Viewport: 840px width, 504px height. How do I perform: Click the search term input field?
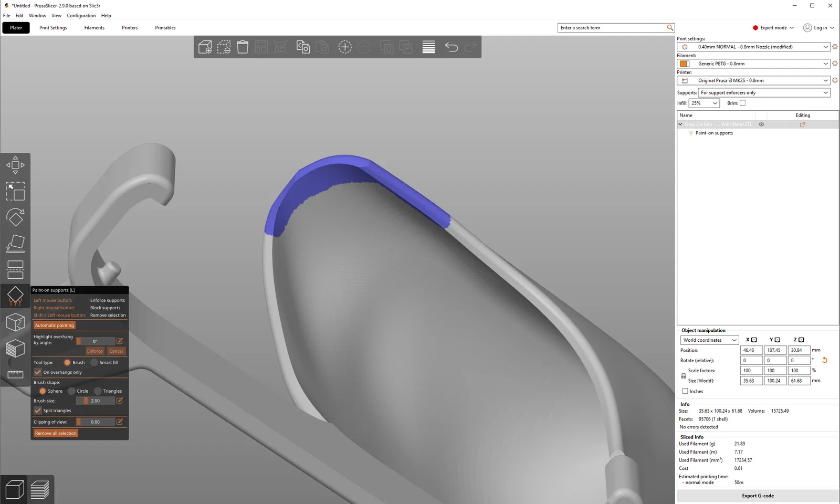click(x=612, y=28)
